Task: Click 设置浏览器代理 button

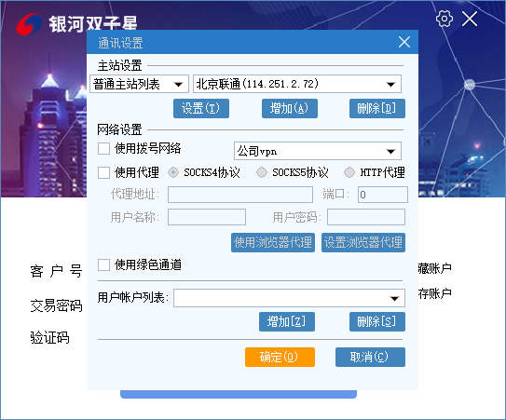Action: click(363, 242)
